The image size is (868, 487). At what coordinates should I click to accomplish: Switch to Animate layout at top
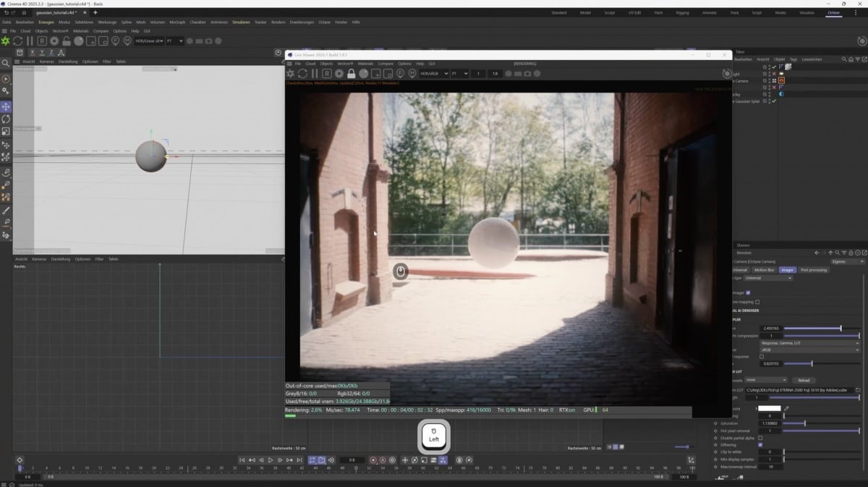[710, 12]
